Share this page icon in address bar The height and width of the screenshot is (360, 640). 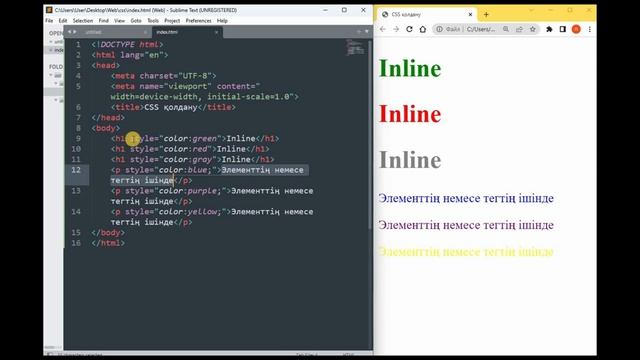point(519,29)
